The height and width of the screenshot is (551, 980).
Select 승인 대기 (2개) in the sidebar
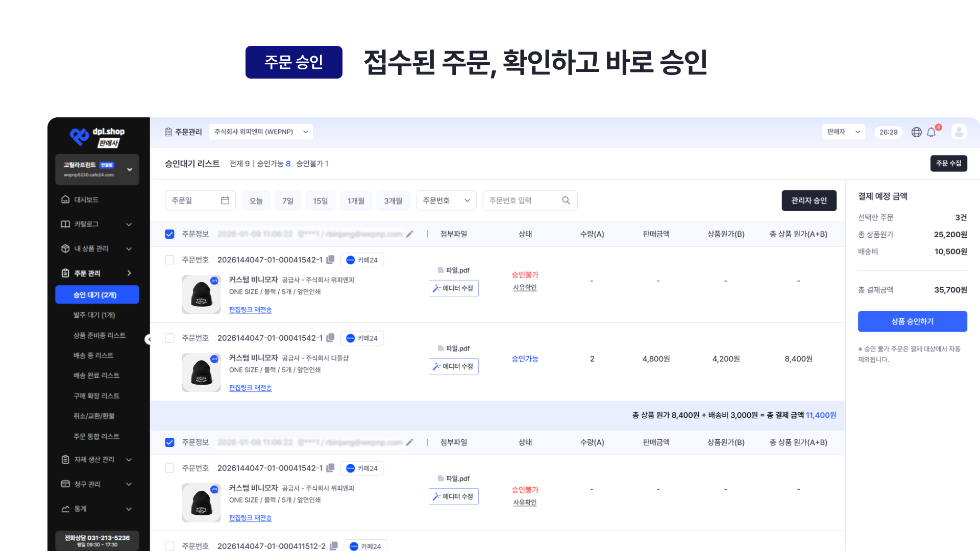pos(97,295)
